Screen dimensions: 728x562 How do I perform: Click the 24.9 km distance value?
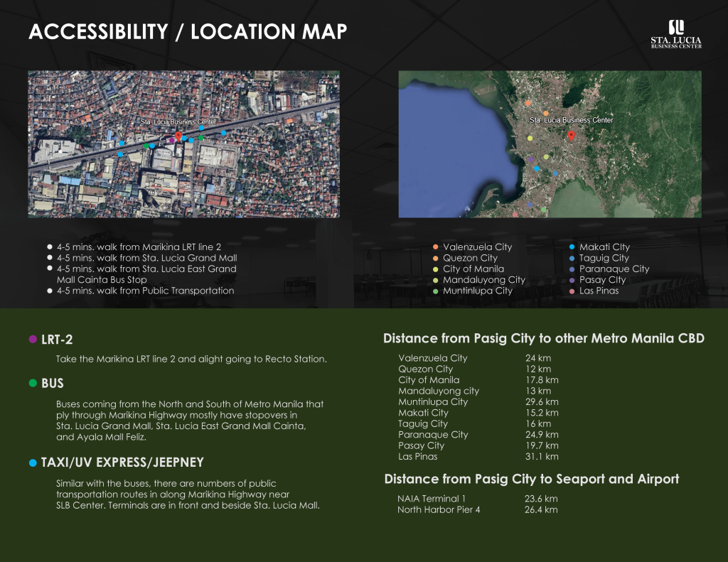pyautogui.click(x=542, y=435)
